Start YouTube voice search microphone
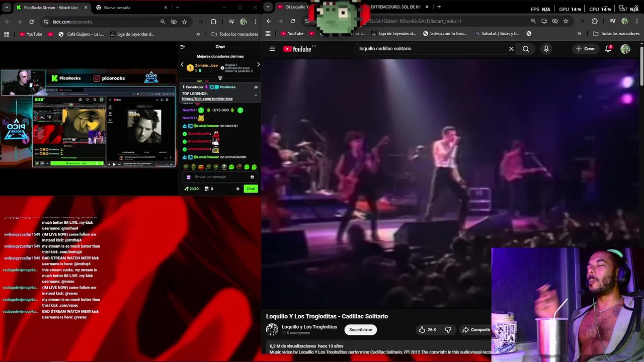The width and height of the screenshot is (644, 362). [546, 49]
